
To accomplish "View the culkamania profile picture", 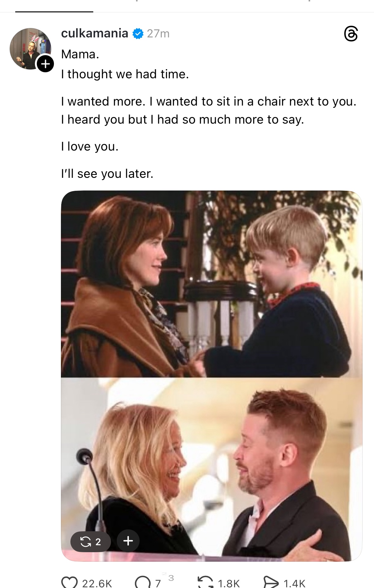I will [x=30, y=48].
